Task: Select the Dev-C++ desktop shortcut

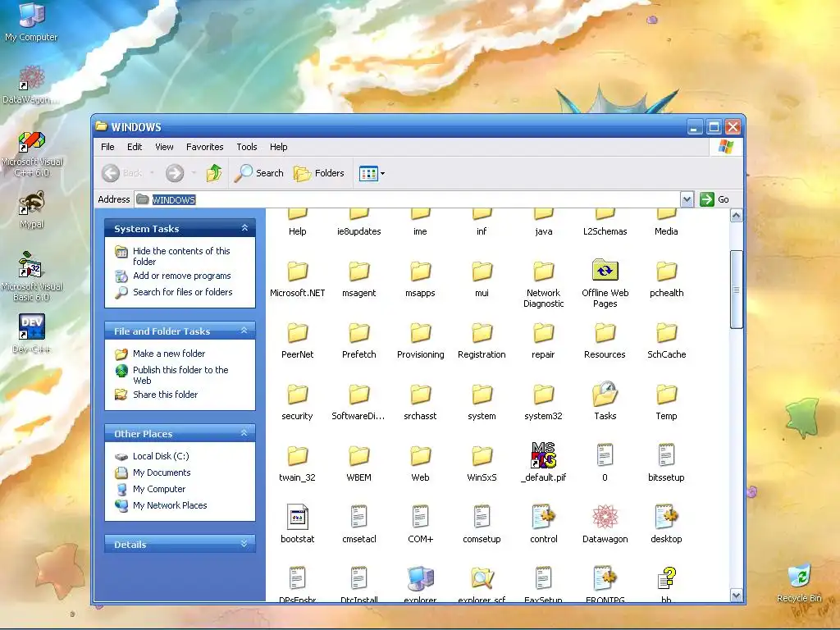Action: [x=32, y=335]
